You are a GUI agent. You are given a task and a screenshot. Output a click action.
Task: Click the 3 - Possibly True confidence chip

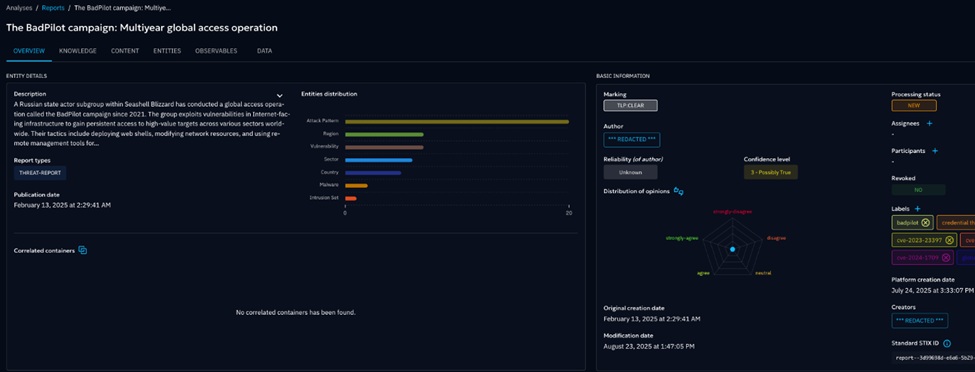pos(770,172)
